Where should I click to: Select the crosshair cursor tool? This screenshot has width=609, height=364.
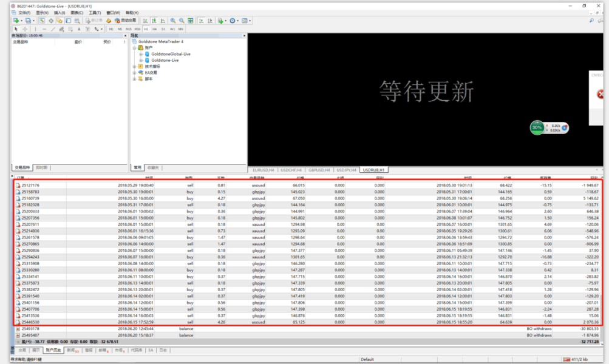pyautogui.click(x=25, y=29)
